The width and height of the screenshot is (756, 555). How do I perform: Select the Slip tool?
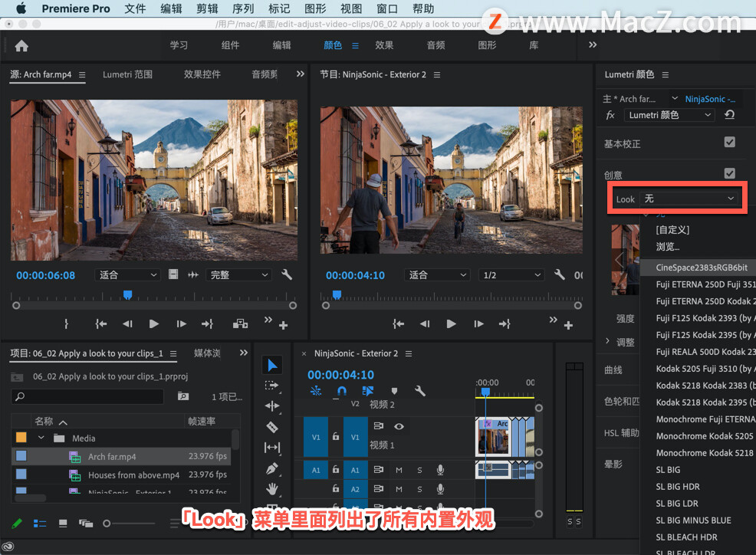(272, 448)
